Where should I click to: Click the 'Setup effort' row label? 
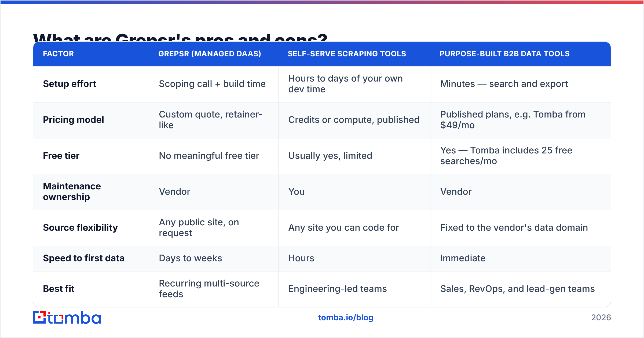pos(69,84)
